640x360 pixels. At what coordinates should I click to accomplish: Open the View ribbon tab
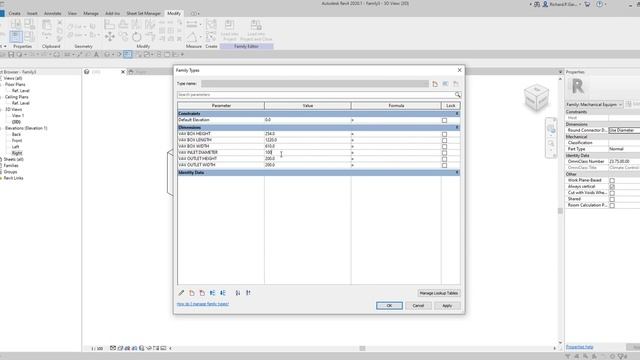point(72,13)
